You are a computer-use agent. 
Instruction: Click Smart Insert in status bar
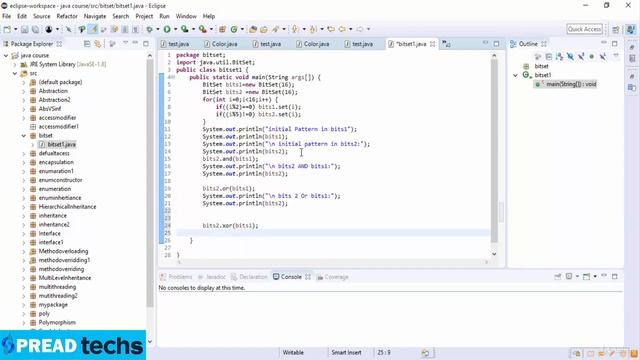point(346,352)
